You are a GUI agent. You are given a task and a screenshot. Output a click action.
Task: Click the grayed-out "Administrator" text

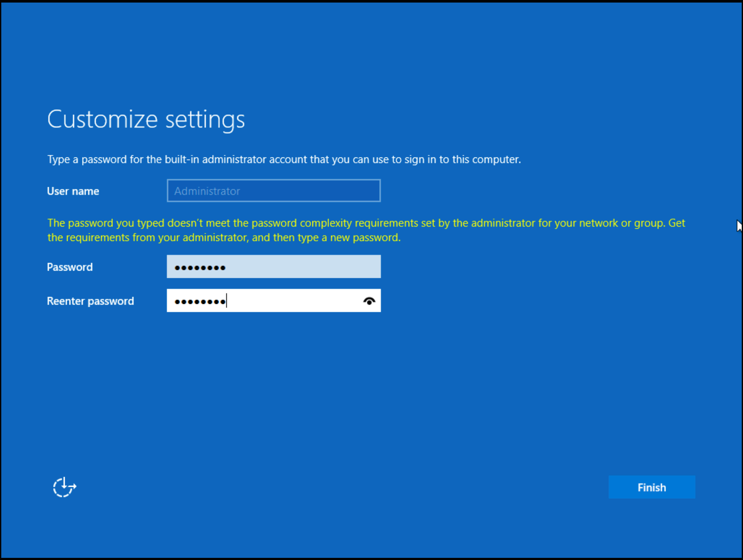207,191
